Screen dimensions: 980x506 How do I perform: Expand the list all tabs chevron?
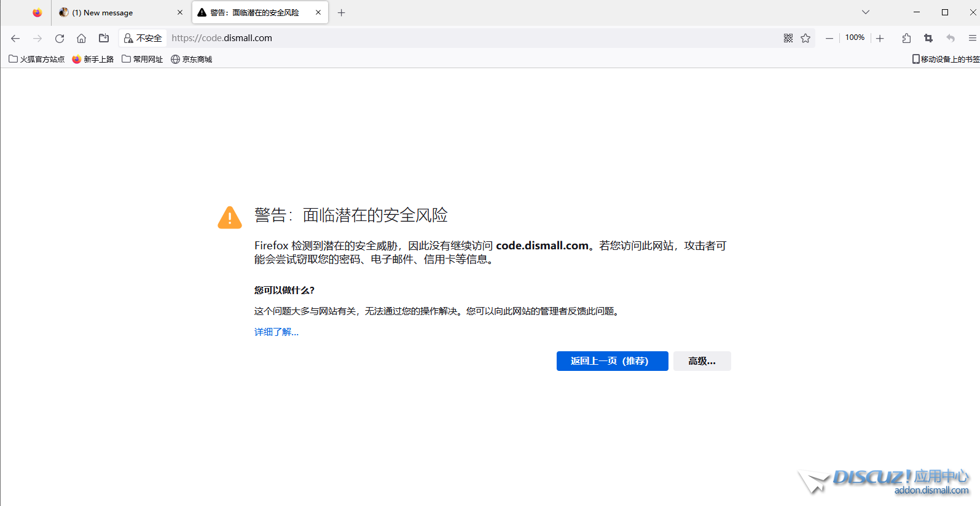coord(866,12)
